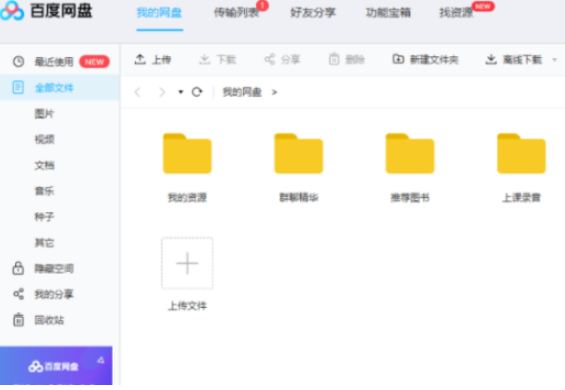The width and height of the screenshot is (565, 390).
Task: Filter files by 图片
Action: (44, 114)
